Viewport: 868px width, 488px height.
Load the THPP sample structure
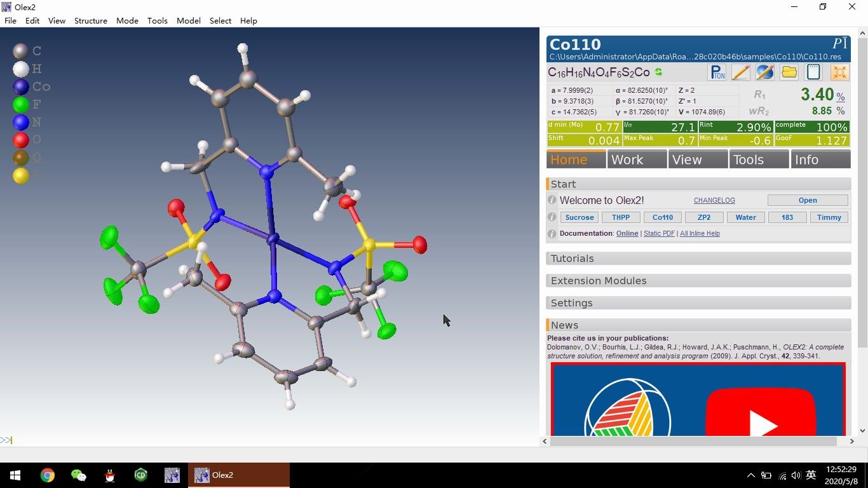(621, 217)
